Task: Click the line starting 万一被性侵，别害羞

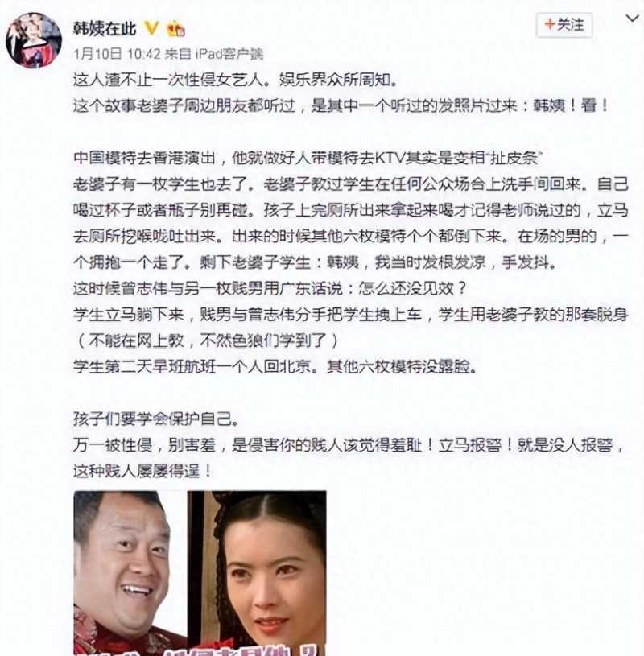Action: 349,445
